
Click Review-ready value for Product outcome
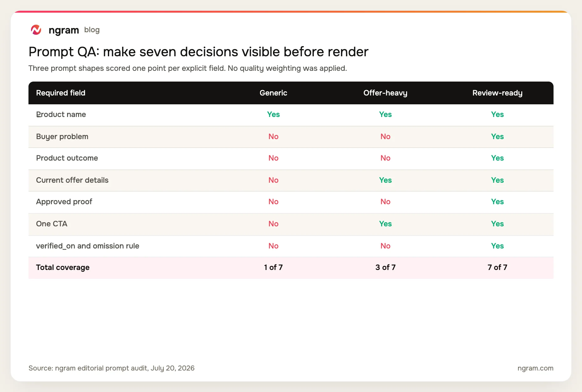pyautogui.click(x=497, y=158)
